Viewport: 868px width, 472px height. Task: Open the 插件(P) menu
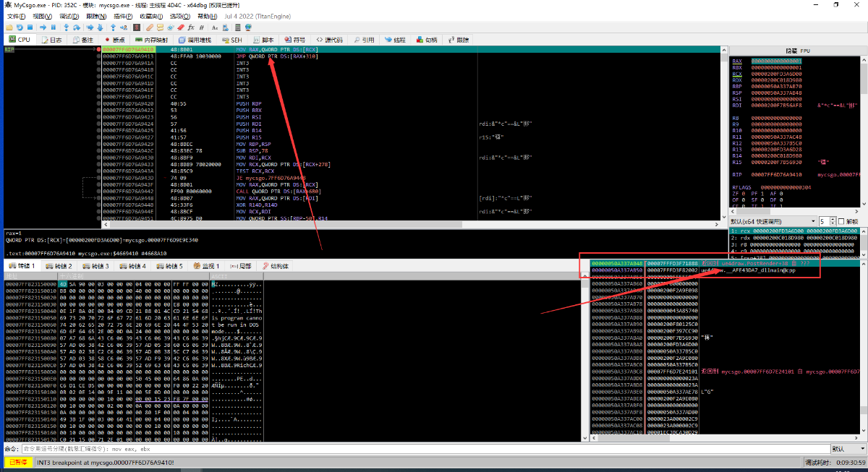pyautogui.click(x=123, y=16)
